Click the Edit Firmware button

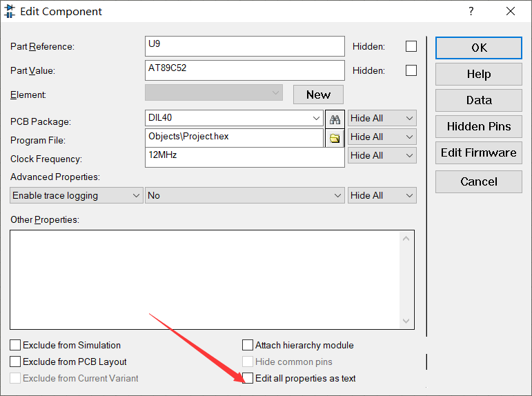(x=479, y=152)
